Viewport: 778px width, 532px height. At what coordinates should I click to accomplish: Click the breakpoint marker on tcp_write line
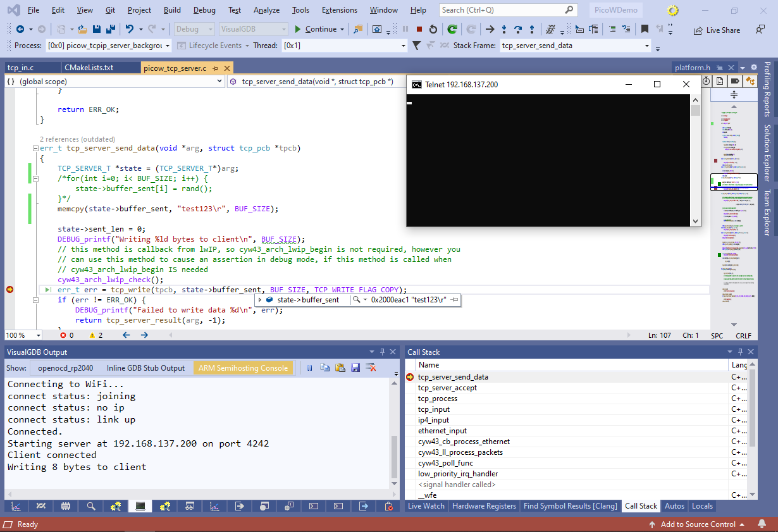pyautogui.click(x=9, y=290)
